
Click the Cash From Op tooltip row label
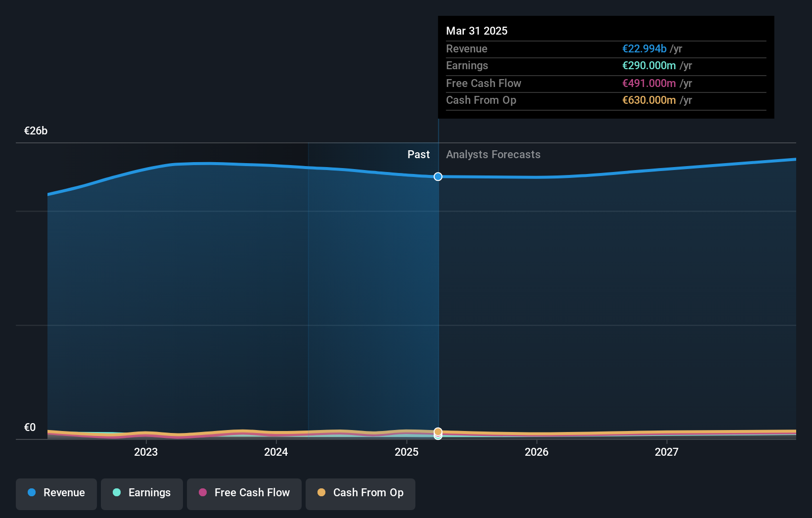click(481, 100)
